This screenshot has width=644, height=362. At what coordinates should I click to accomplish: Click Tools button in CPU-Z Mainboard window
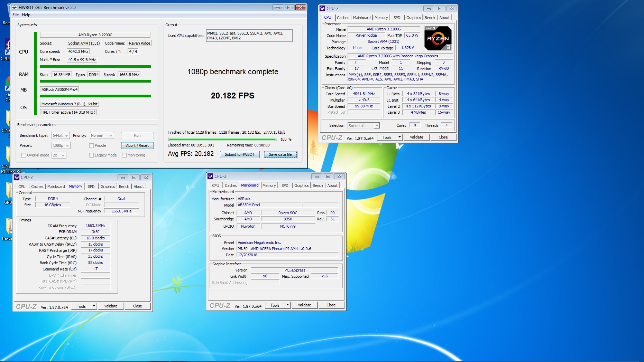275,305
